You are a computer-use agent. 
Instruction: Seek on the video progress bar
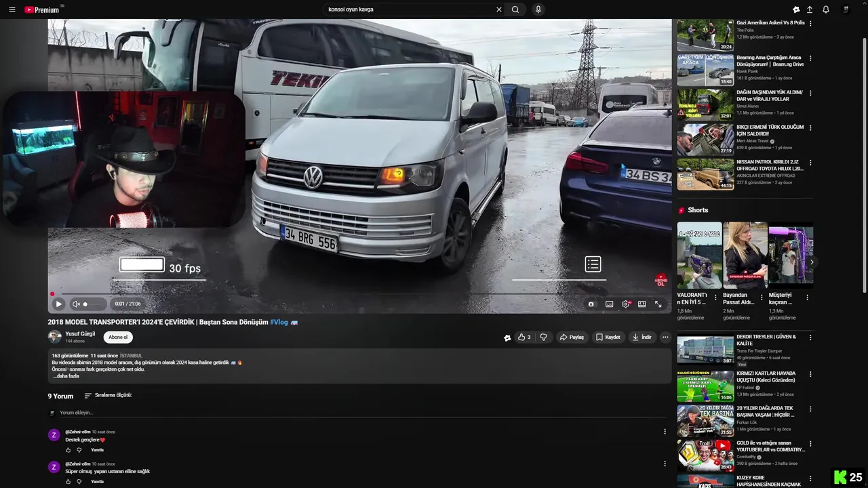359,294
